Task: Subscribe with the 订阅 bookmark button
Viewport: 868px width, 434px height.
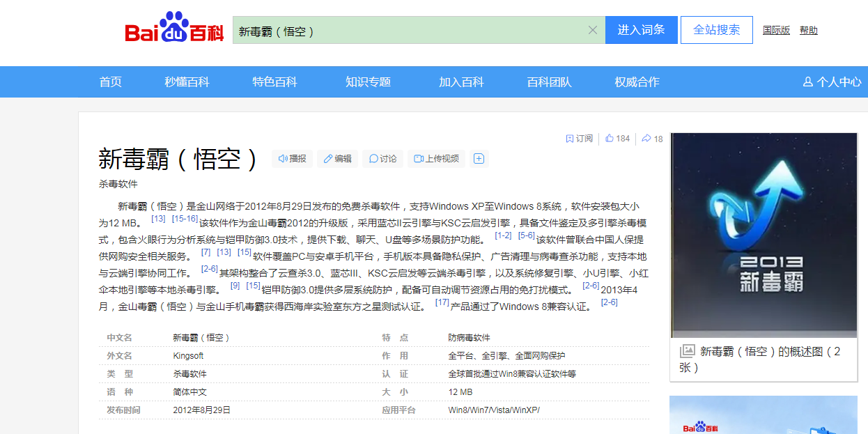Action: pyautogui.click(x=580, y=139)
